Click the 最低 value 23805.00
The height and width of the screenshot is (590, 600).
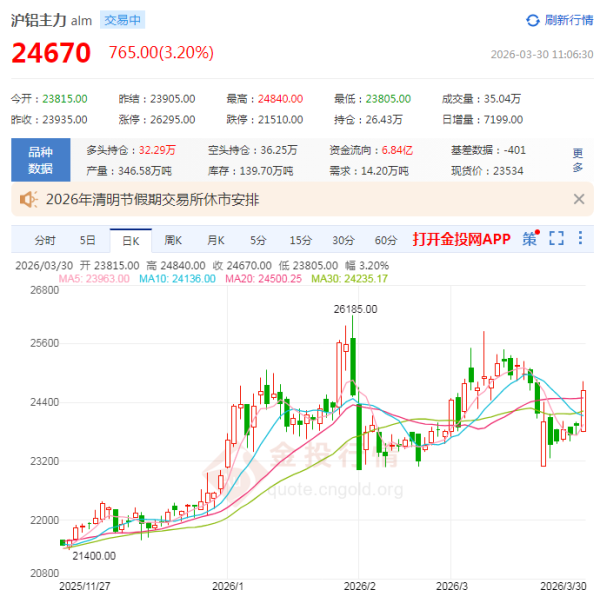pyautogui.click(x=388, y=99)
